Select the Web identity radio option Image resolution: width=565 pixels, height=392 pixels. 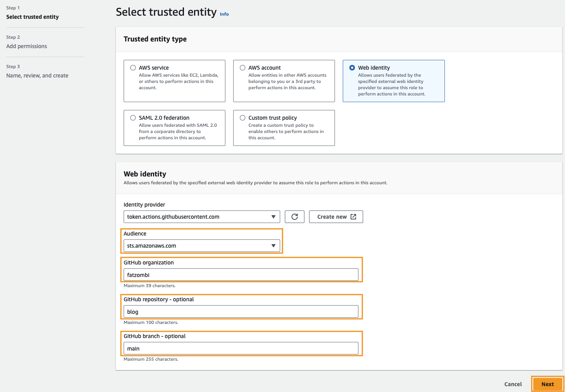[x=352, y=68]
